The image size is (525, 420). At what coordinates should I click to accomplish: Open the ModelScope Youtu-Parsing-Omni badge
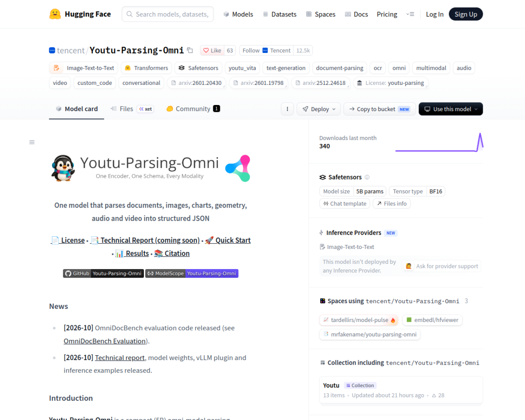click(192, 274)
